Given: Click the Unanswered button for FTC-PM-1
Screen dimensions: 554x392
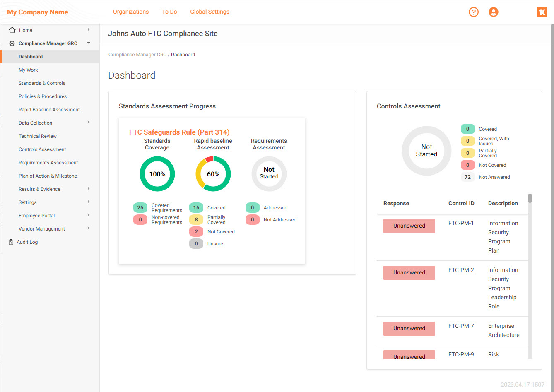Looking at the screenshot, I should (x=409, y=226).
